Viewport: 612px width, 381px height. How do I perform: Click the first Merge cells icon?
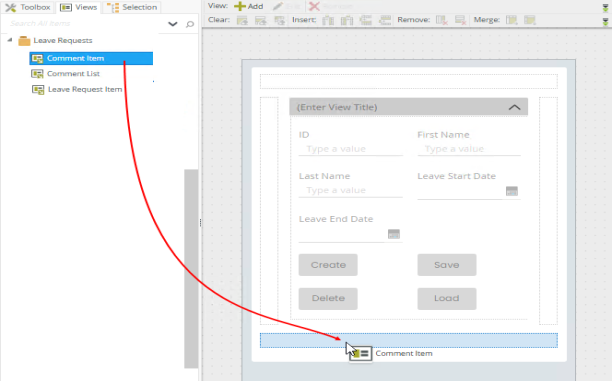[511, 20]
